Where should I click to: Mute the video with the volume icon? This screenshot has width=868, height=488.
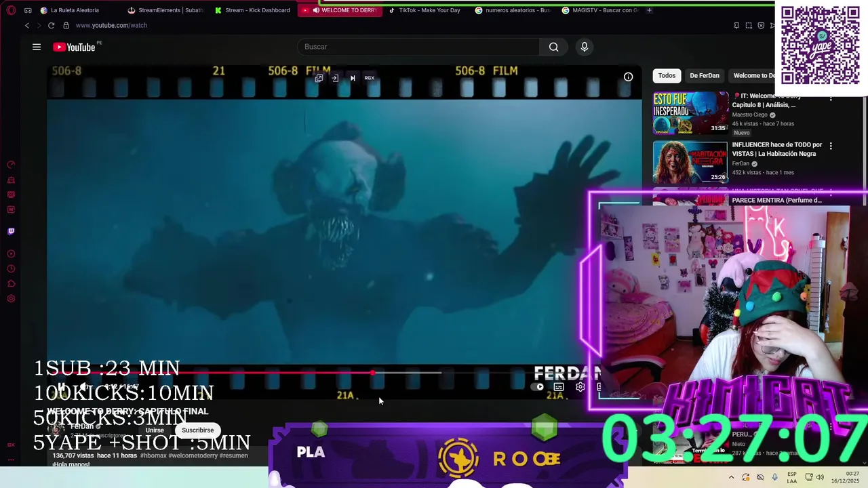[84, 387]
